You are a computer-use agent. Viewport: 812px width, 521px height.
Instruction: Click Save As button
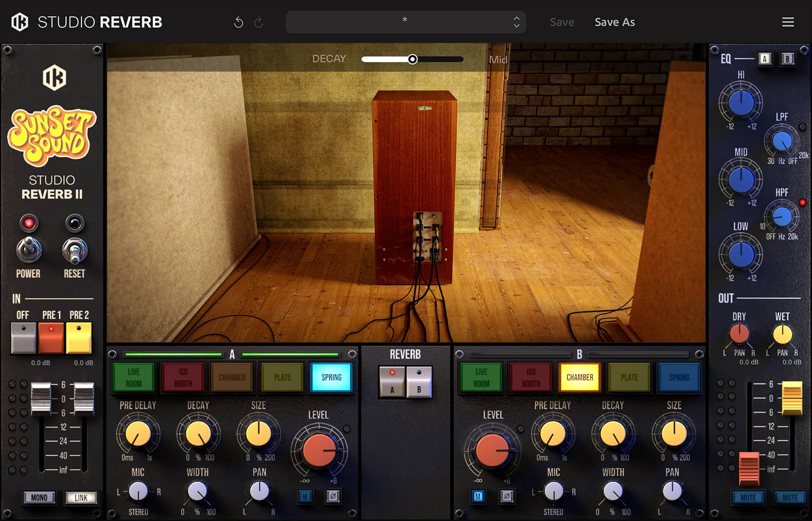614,22
